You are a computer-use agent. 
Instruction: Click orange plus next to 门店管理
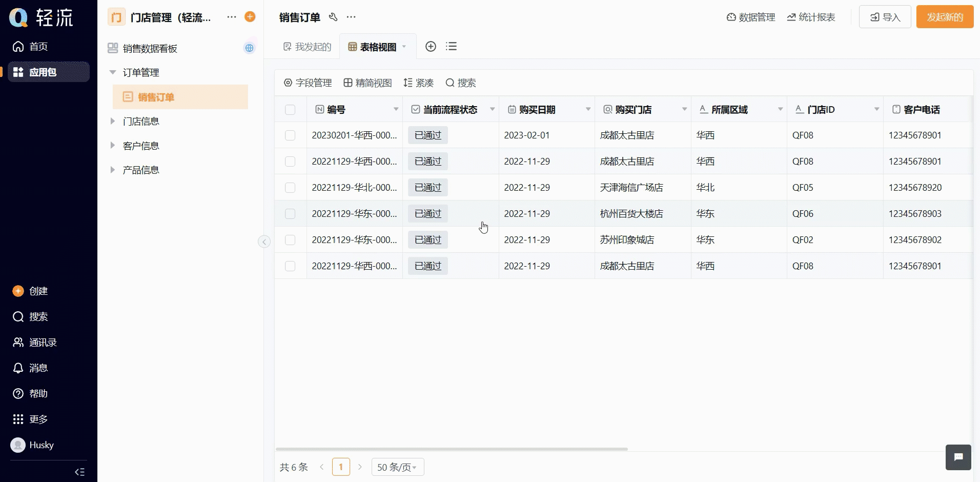[250, 17]
